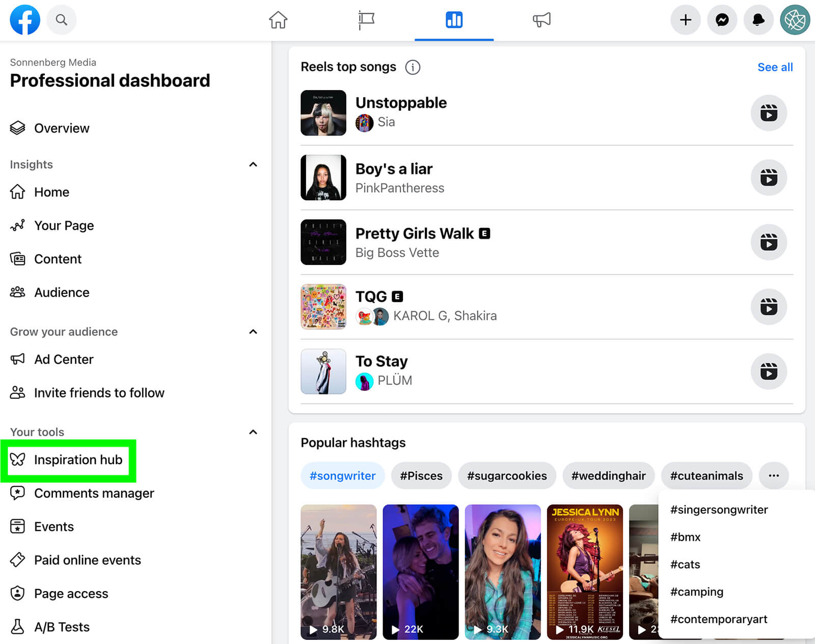Click Sia's artist avatar icon
815x644 pixels.
click(364, 122)
